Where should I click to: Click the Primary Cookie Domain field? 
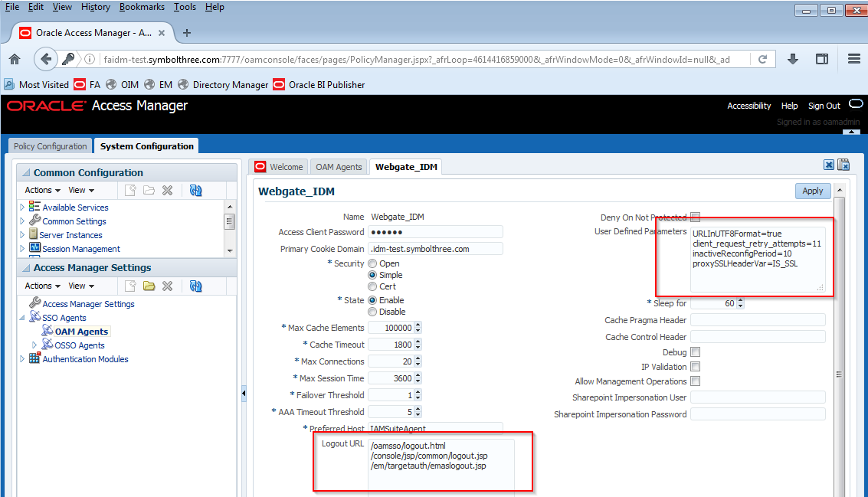435,248
